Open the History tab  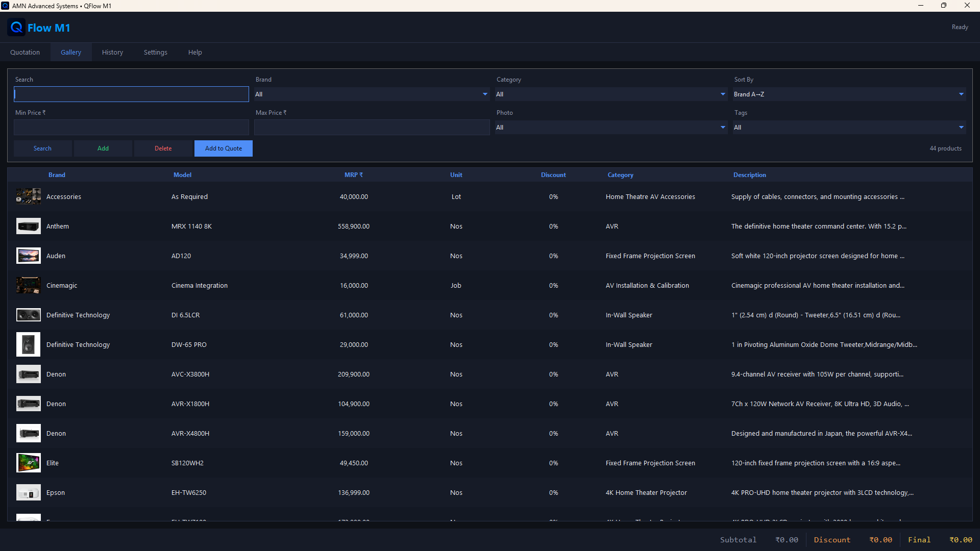(112, 52)
